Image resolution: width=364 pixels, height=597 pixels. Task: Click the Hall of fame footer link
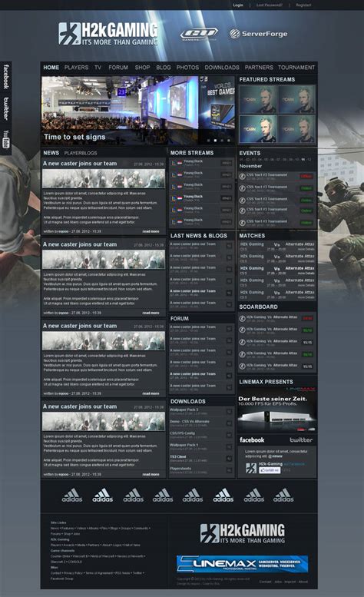(132, 545)
